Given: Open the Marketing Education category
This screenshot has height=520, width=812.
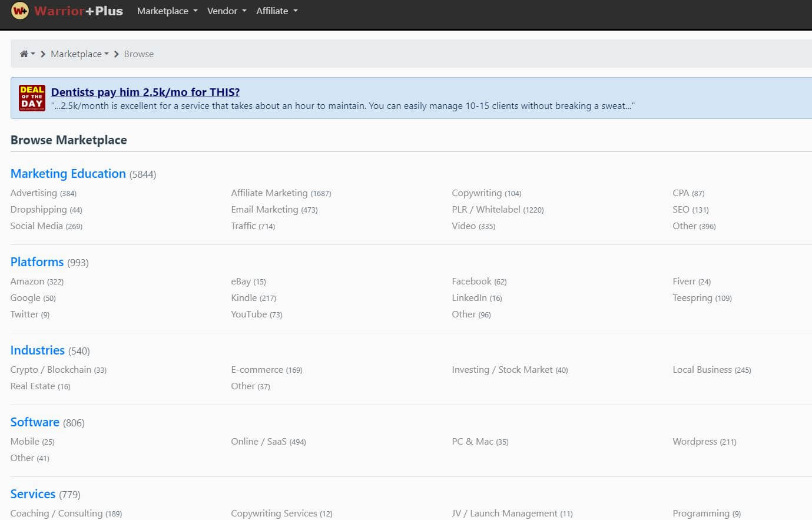Looking at the screenshot, I should (68, 174).
